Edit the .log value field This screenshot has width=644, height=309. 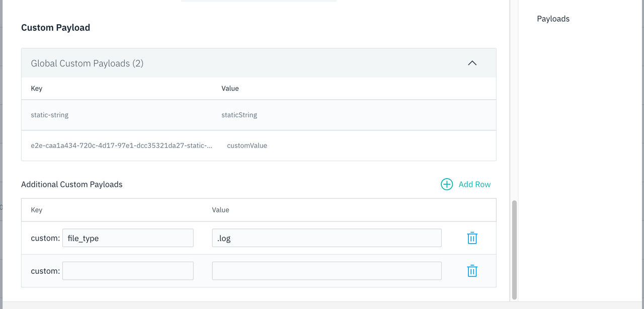click(327, 238)
